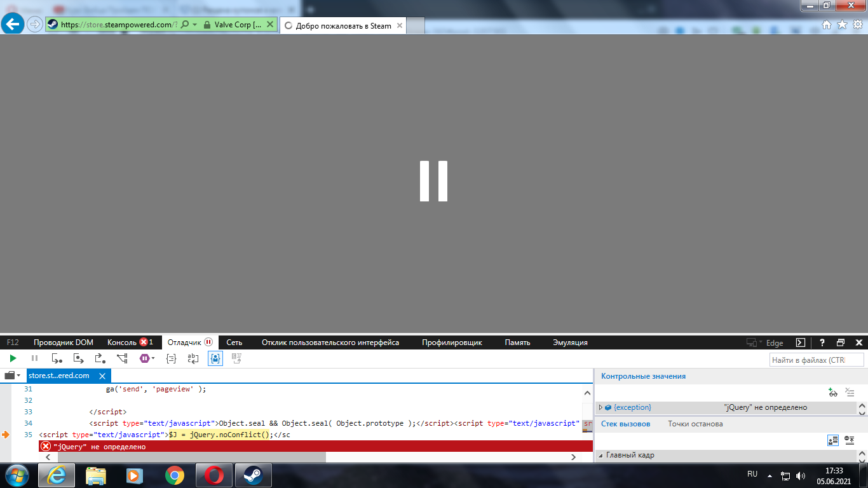Select the 'Добро пожаловать в Steam' browser tab
The width and height of the screenshot is (868, 488).
tap(343, 26)
